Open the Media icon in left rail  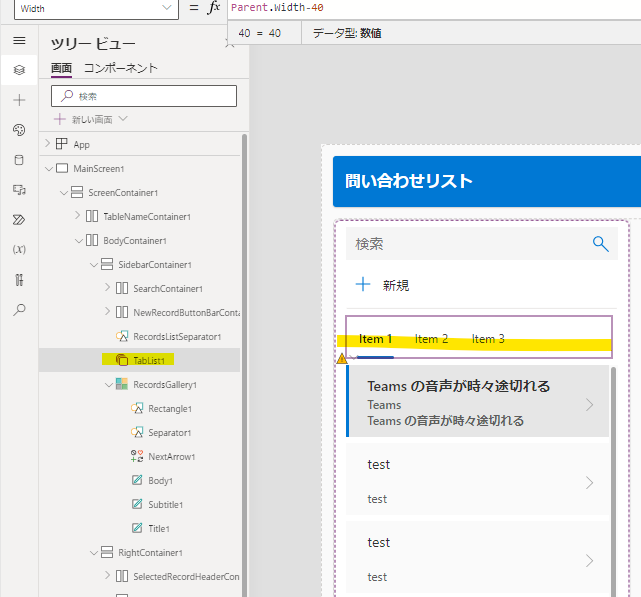[x=19, y=190]
